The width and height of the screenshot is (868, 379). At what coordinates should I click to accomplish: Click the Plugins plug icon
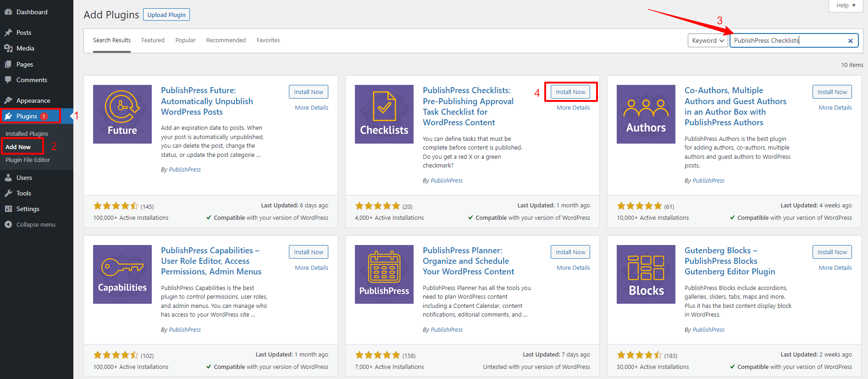pyautogui.click(x=8, y=116)
